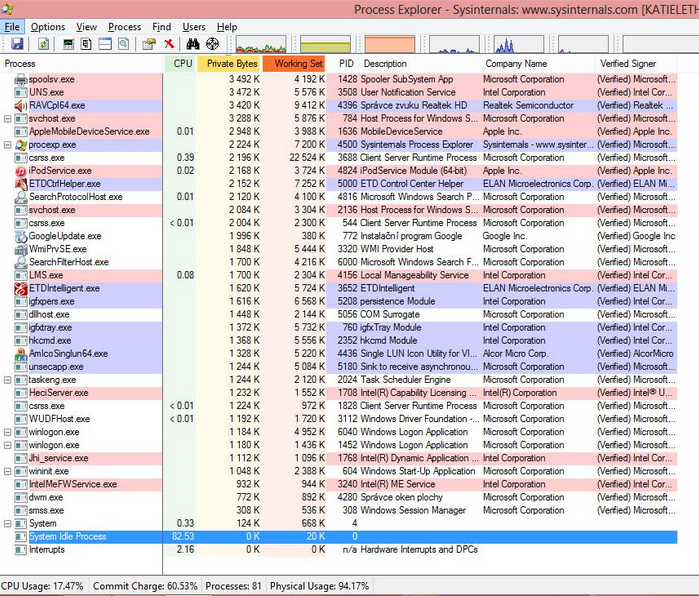Sort by the Working Set column header

point(294,64)
